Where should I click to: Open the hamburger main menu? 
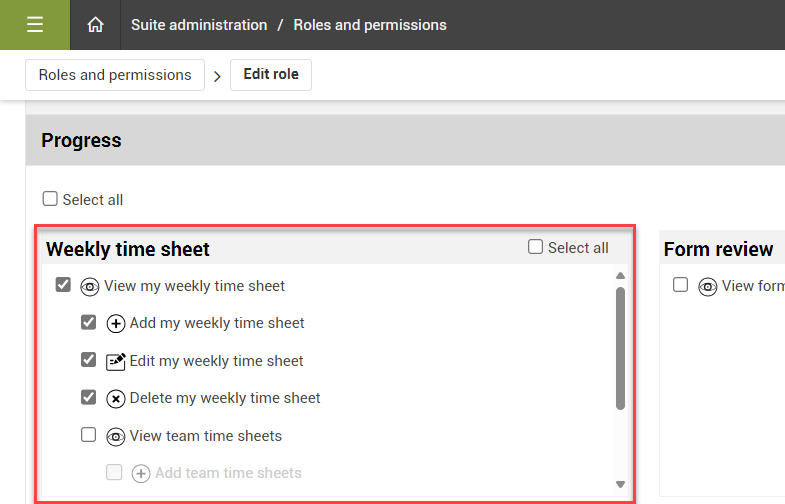(35, 25)
